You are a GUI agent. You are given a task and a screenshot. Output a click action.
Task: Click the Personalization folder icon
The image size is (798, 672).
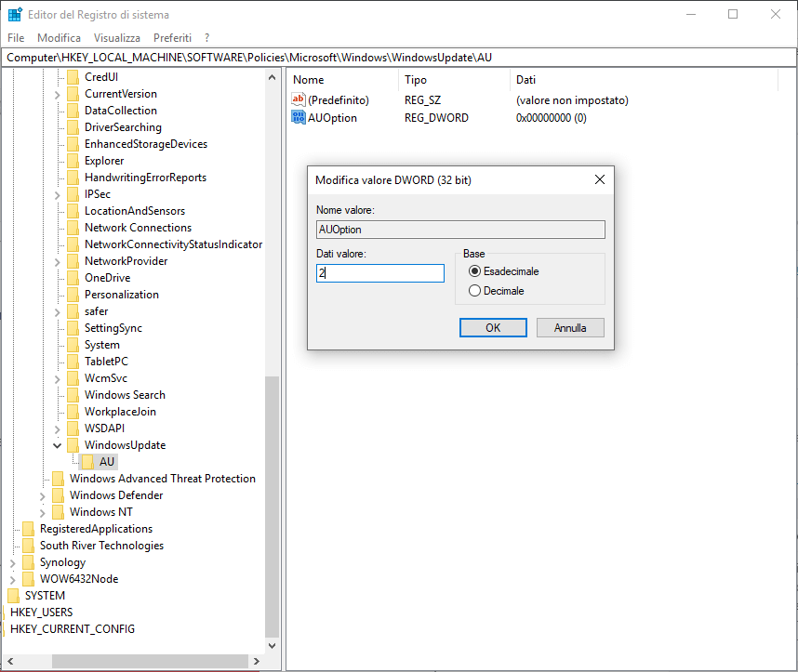coord(73,295)
